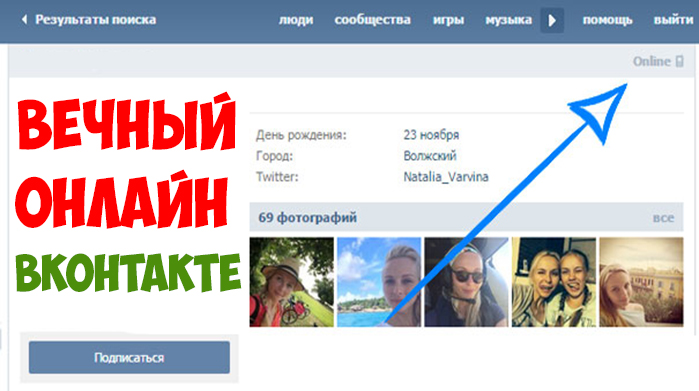The image size is (699, 391).
Task: Click выйти to log out
Action: coord(673,20)
